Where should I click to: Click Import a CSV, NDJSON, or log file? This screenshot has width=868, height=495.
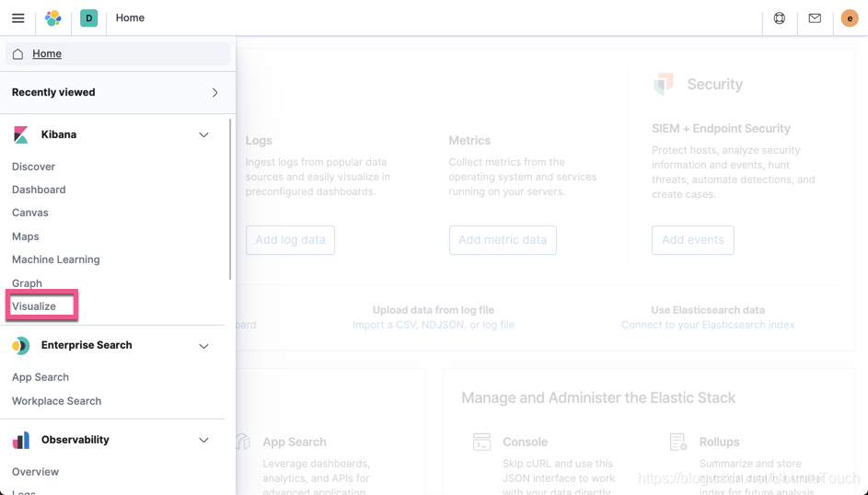(x=434, y=325)
